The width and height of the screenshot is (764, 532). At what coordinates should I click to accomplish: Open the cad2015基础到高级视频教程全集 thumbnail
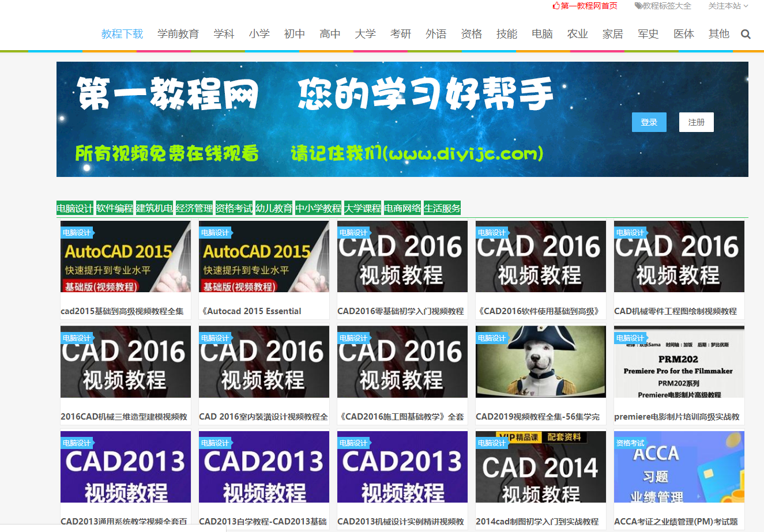(x=126, y=256)
